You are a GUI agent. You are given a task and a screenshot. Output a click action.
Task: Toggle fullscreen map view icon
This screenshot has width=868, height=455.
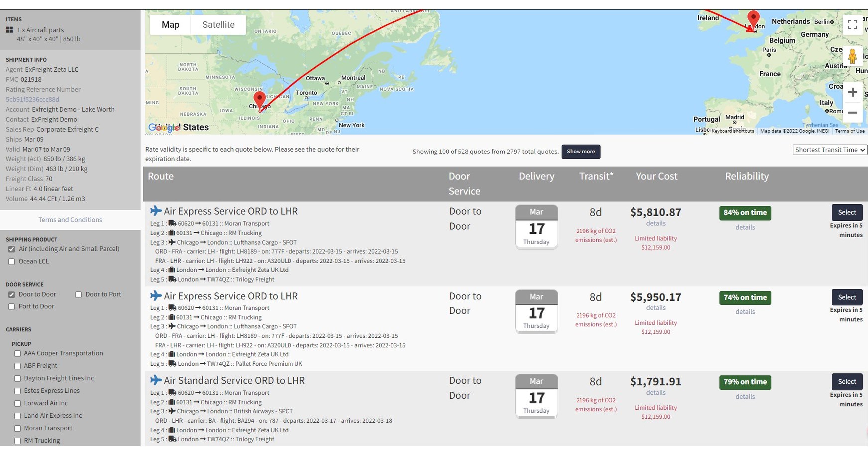pos(853,25)
